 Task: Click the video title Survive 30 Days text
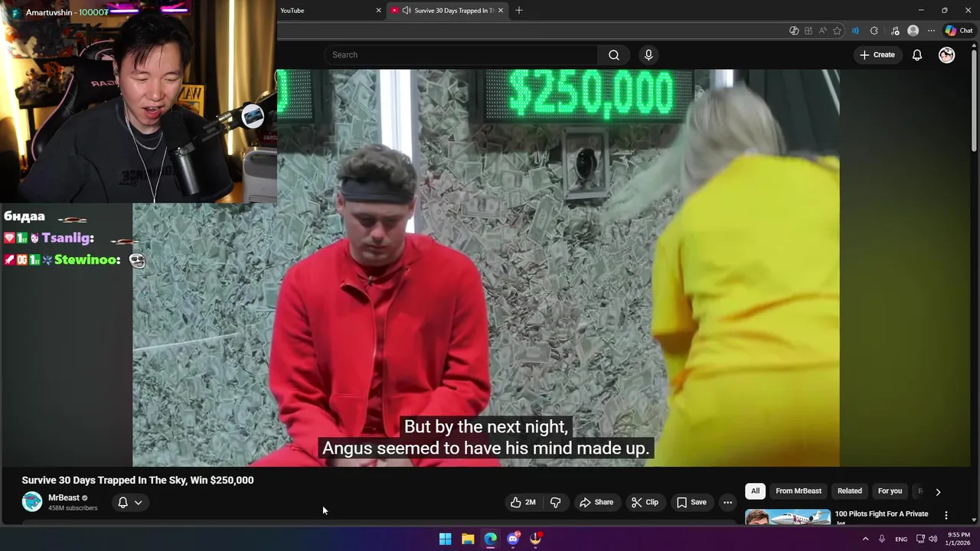[138, 480]
